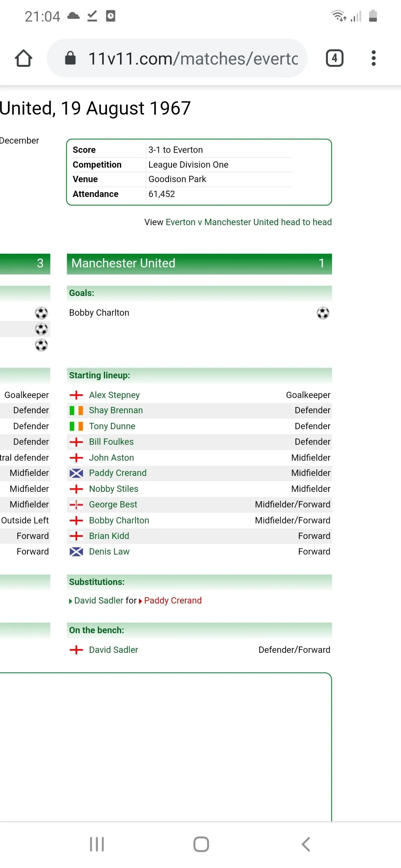The image size is (401, 868).
Task: Open Everton v Manchester United head to head
Action: click(249, 222)
